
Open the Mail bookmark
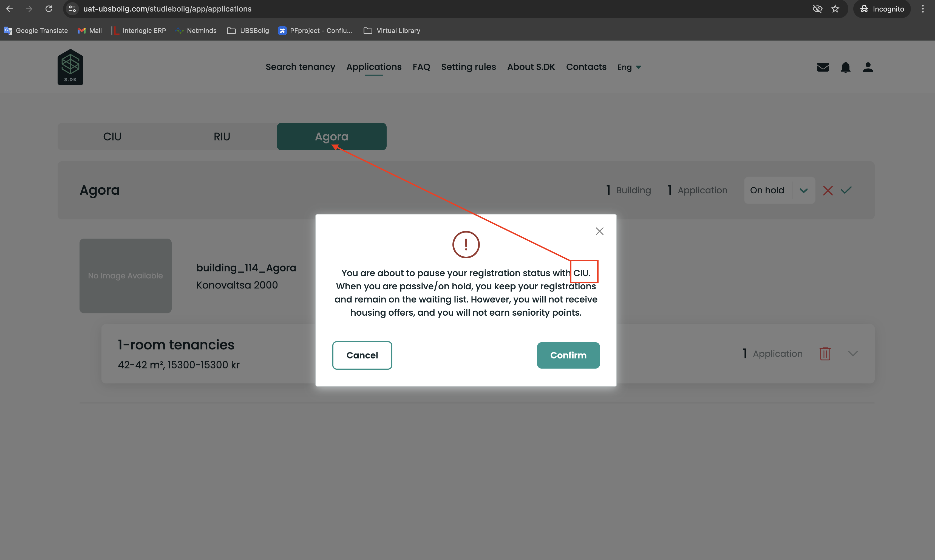click(x=90, y=30)
